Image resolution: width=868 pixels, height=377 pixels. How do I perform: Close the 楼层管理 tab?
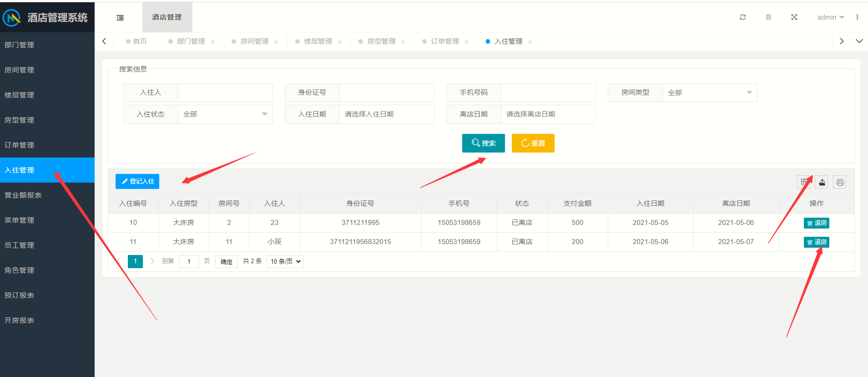340,42
